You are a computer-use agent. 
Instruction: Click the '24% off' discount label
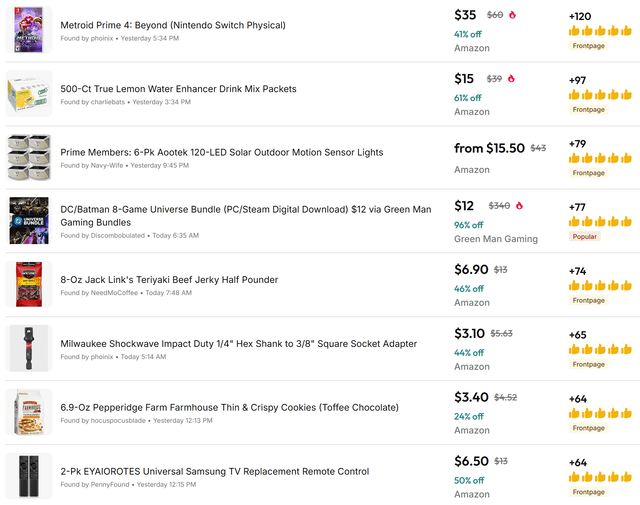click(x=469, y=416)
